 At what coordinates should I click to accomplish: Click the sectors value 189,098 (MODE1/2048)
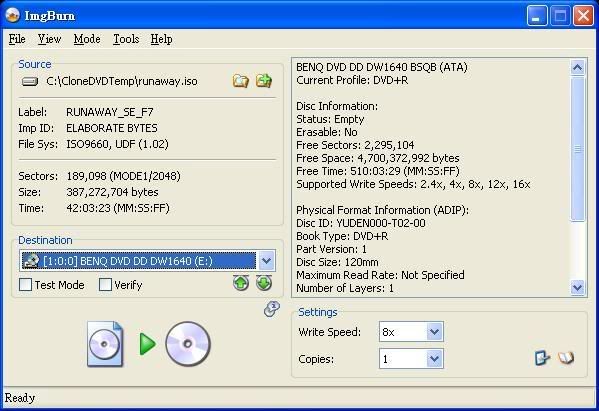(123, 176)
